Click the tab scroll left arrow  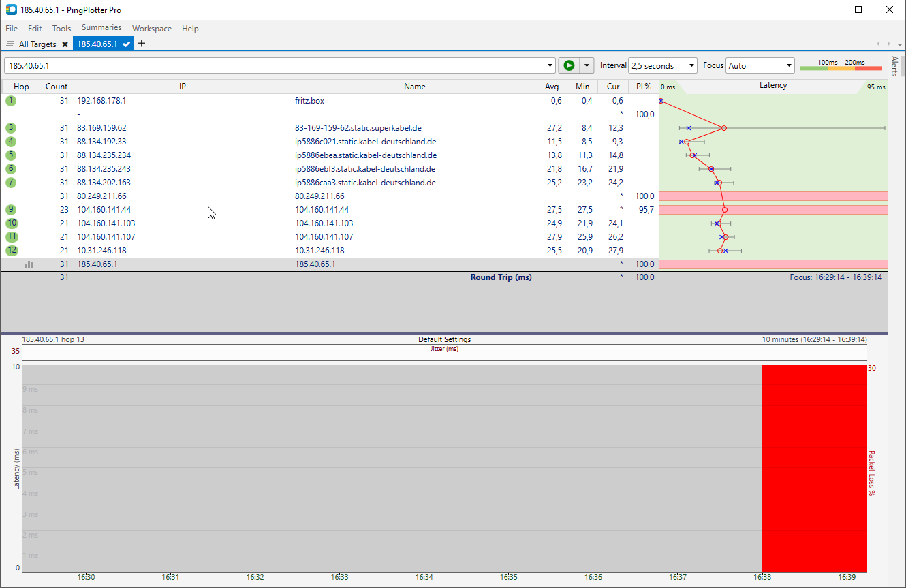click(x=879, y=44)
